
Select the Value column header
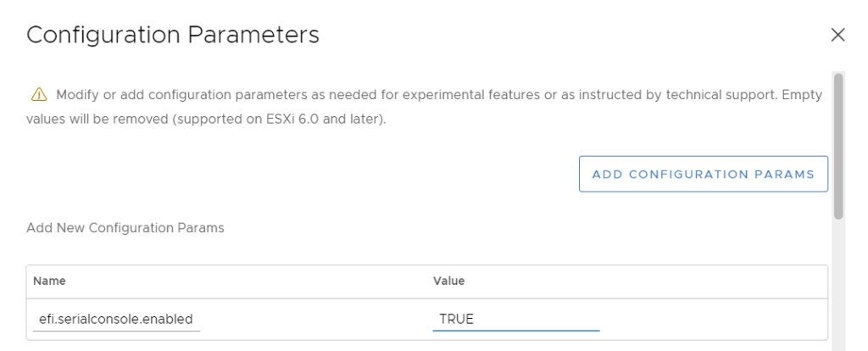448,281
